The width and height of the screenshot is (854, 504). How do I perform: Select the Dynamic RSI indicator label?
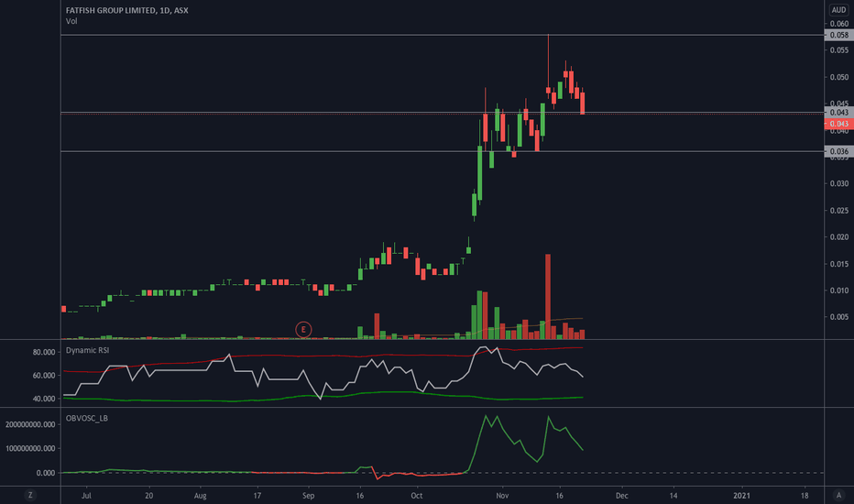(87, 350)
